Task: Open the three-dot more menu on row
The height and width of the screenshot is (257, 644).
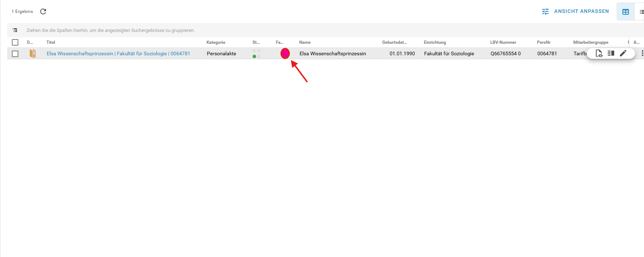Action: [642, 53]
